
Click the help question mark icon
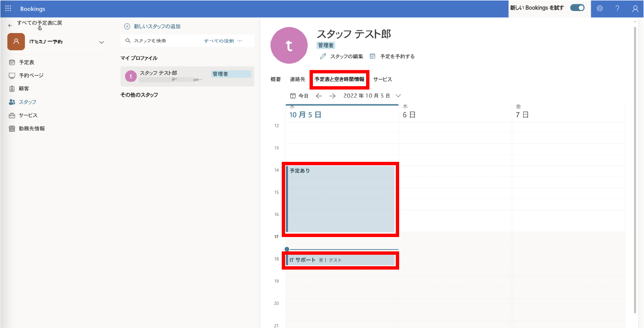coord(617,9)
